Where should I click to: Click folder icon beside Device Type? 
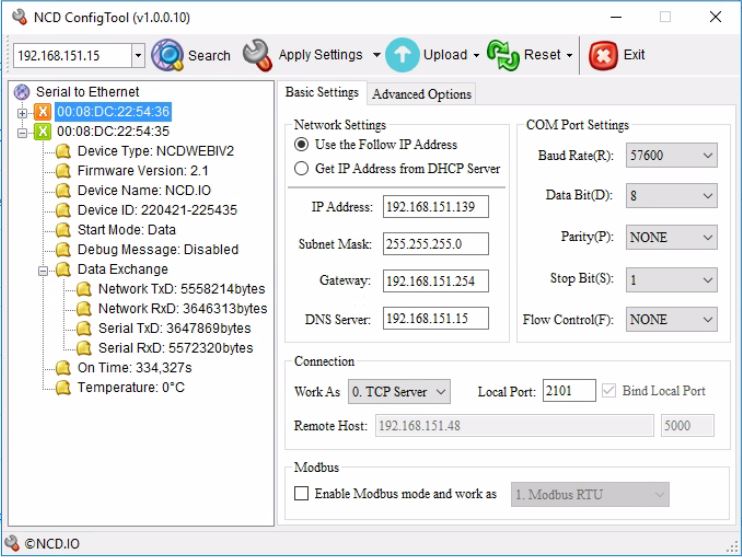point(63,151)
